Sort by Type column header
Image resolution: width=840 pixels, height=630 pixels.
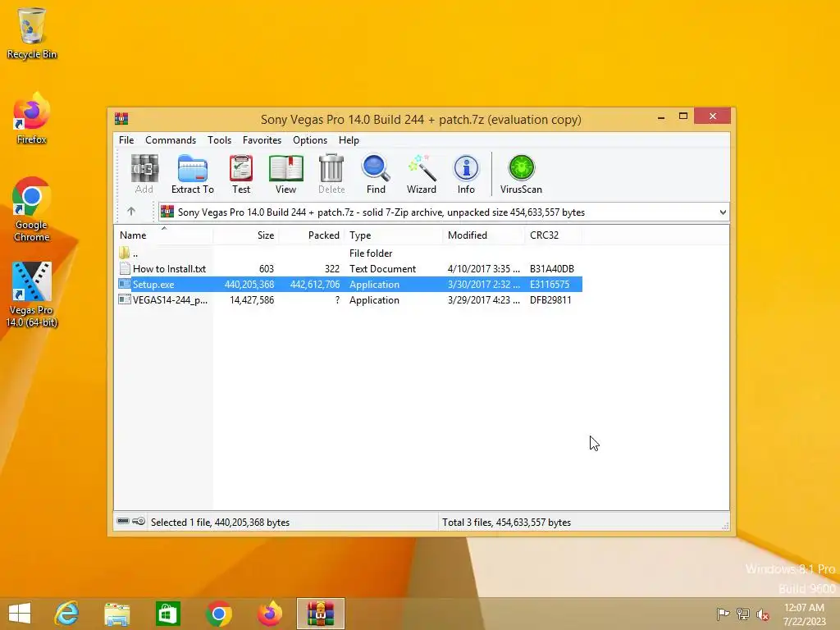(x=393, y=235)
